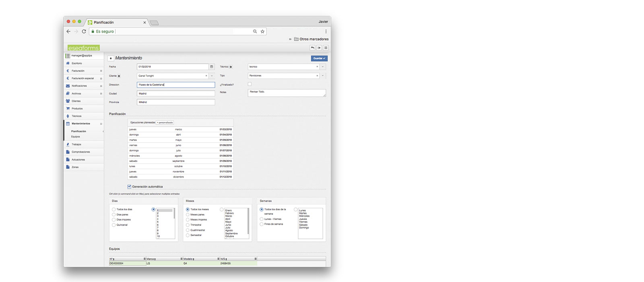Image resolution: width=644 pixels, height=282 pixels.
Task: Click the icon beside Trabajos
Action: (x=68, y=144)
